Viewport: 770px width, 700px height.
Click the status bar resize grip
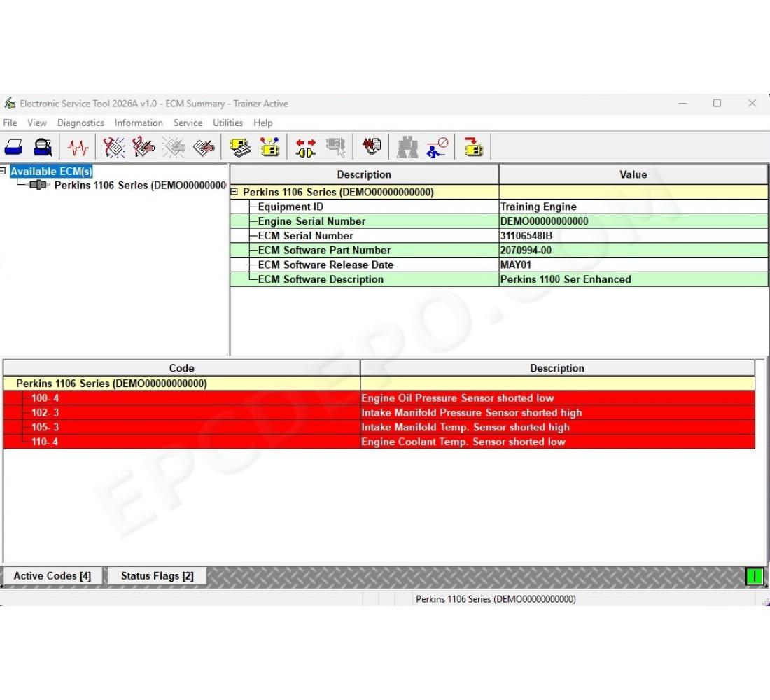click(x=765, y=601)
